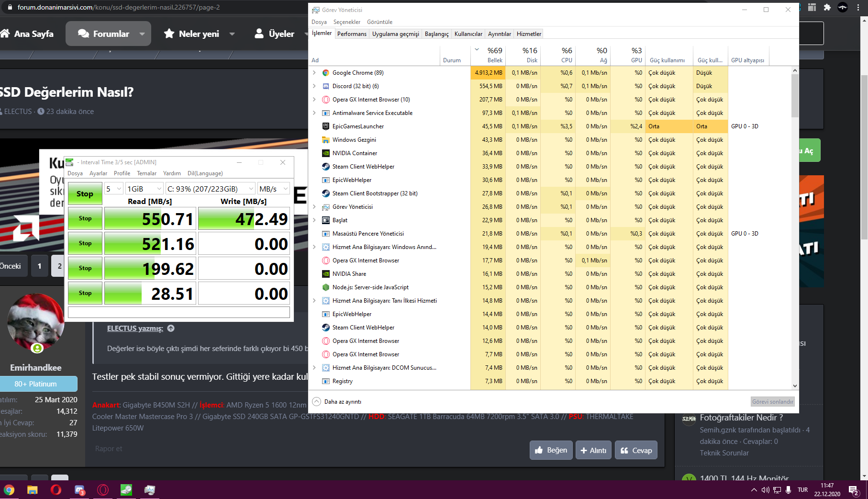868x499 pixels.
Task: Click the browser address bar URL
Action: pos(119,7)
